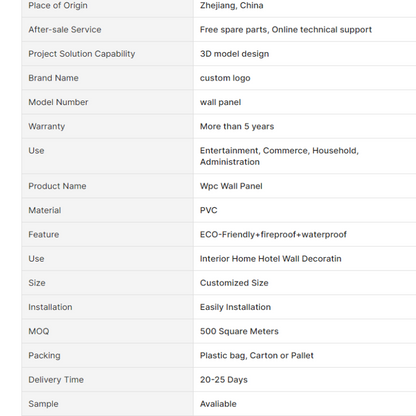Select the 20-25 Days delivery time
The height and width of the screenshot is (416, 416).
click(224, 380)
